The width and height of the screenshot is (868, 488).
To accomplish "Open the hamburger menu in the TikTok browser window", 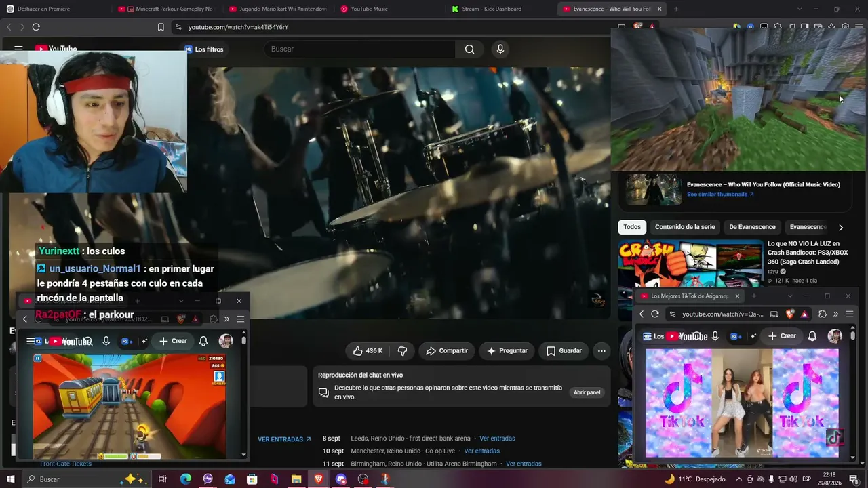I will 849,314.
